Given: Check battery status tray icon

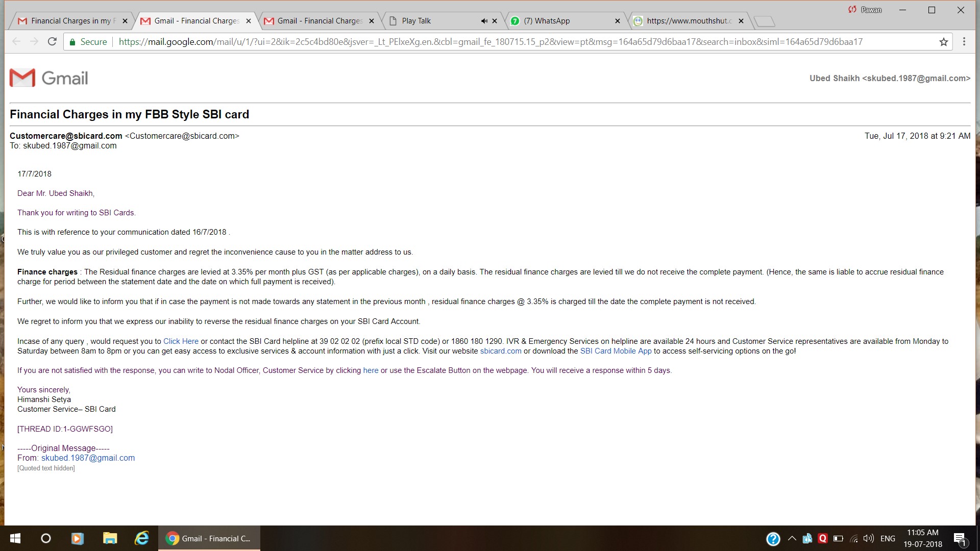Looking at the screenshot, I should point(838,538).
